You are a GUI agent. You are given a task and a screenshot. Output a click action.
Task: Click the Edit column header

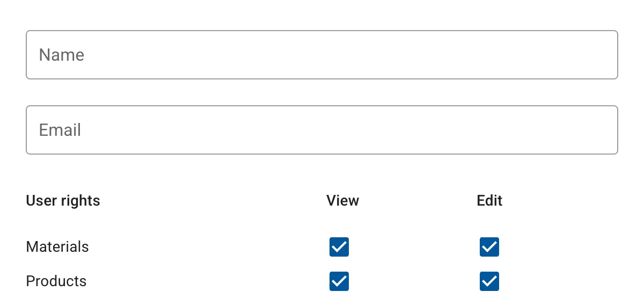(x=489, y=201)
